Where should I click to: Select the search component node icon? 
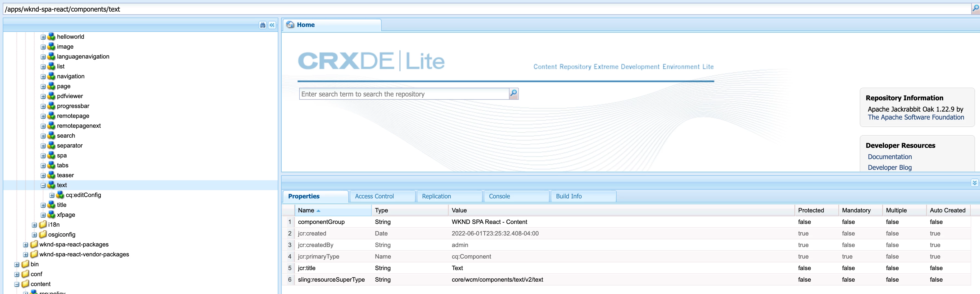click(51, 135)
